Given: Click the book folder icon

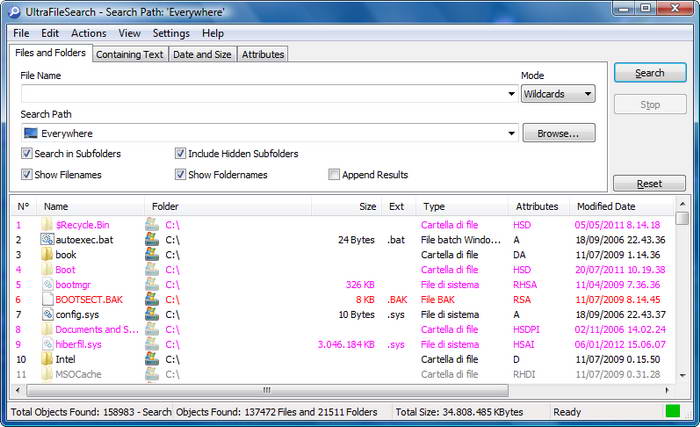Looking at the screenshot, I should (47, 255).
